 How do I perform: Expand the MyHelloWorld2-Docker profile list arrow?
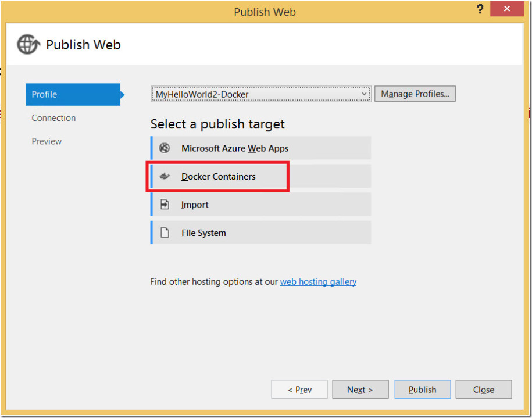click(365, 94)
